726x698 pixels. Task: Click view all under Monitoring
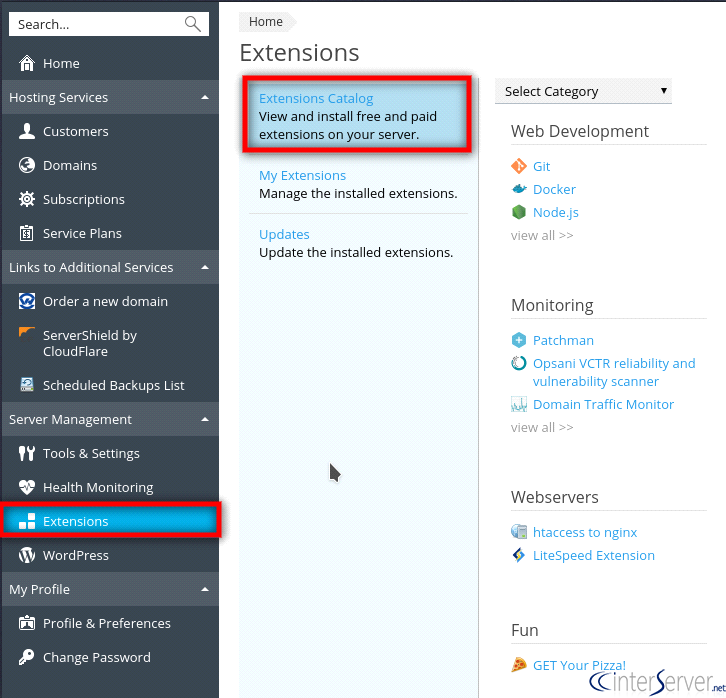pyautogui.click(x=542, y=427)
